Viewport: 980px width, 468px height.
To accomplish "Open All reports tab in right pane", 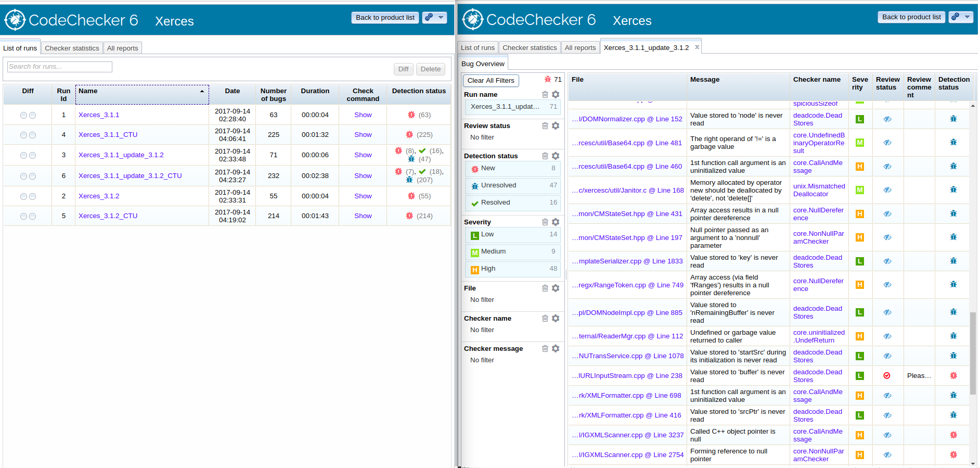I will click(580, 48).
